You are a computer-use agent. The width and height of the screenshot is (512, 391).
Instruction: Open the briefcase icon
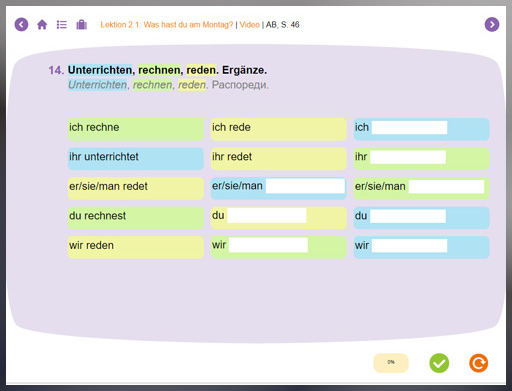pos(82,24)
